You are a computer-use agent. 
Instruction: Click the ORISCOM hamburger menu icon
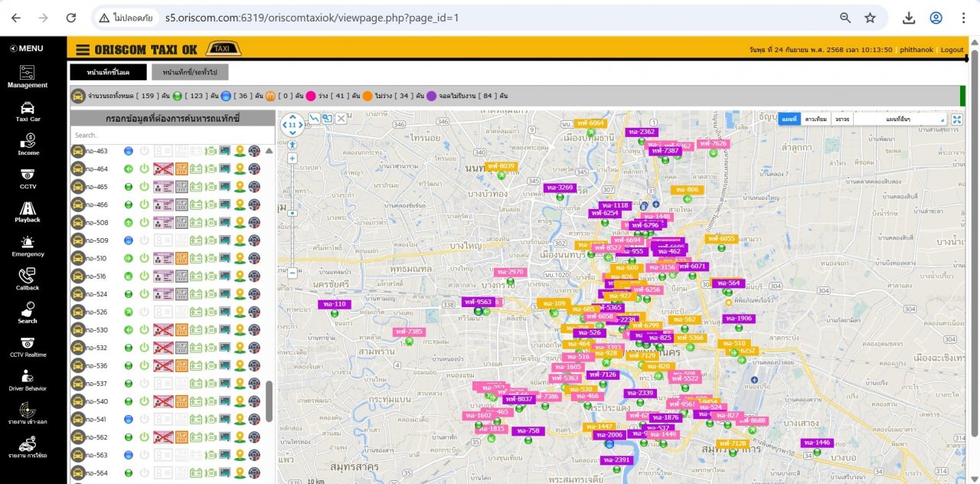pyautogui.click(x=83, y=50)
